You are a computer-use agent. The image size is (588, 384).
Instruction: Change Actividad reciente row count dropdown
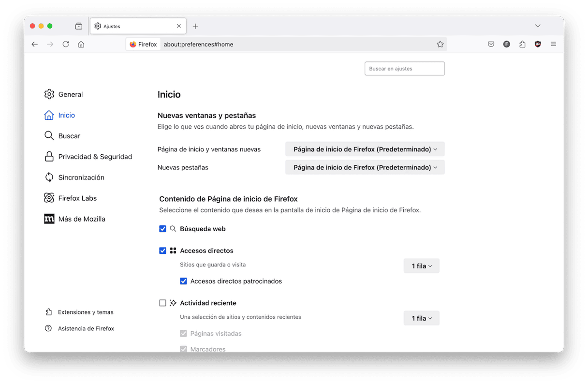(422, 318)
